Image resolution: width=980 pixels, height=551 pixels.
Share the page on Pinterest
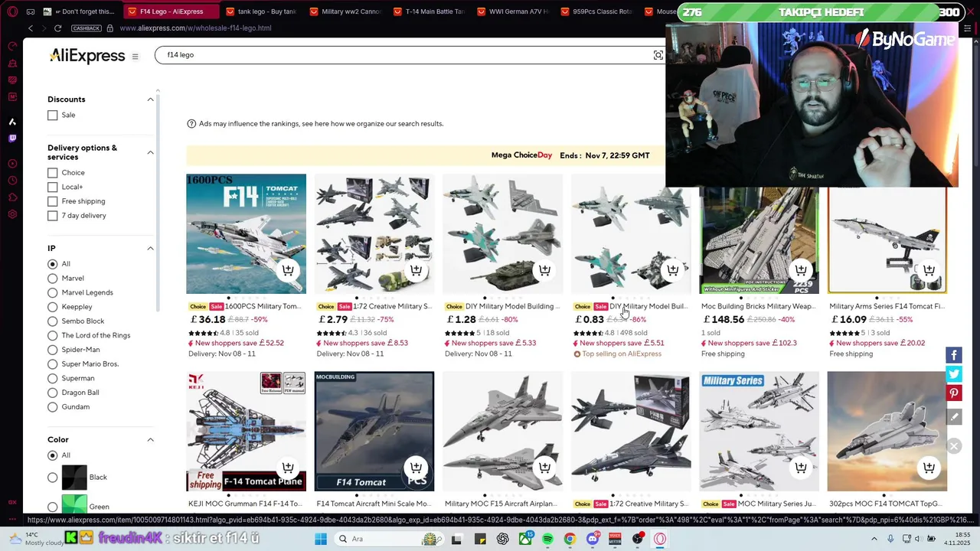[954, 393]
